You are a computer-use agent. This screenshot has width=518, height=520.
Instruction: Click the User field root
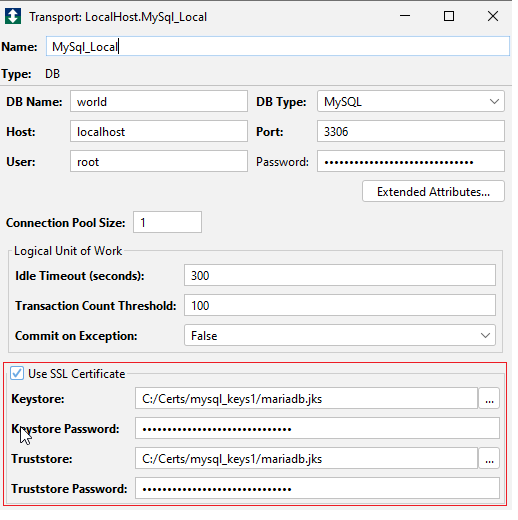pos(159,161)
